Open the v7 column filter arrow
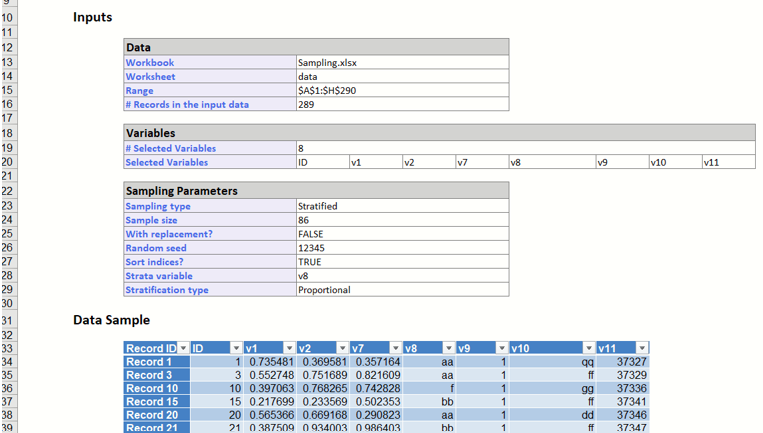Viewport: 763px width, 433px height. tap(395, 348)
